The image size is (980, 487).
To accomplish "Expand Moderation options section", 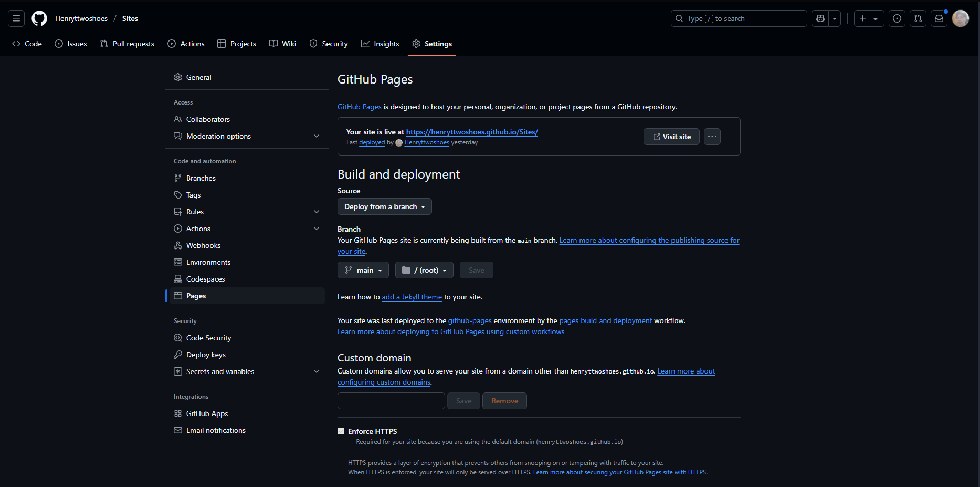I will pos(247,136).
